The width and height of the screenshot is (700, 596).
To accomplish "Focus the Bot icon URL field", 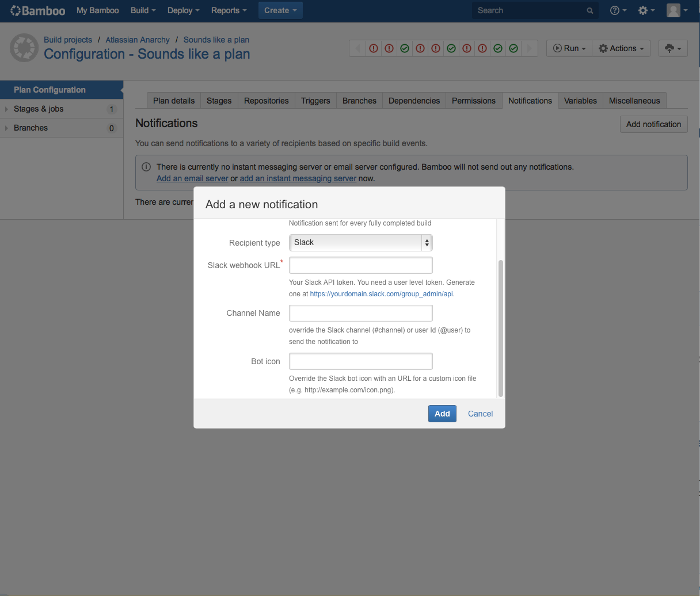I will tap(360, 361).
